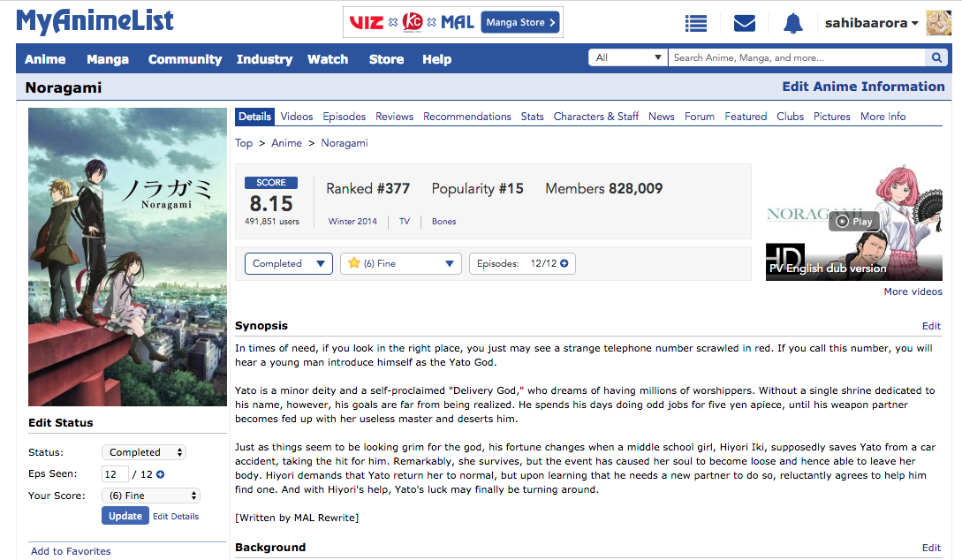This screenshot has height=560, width=962.
Task: Switch to the Reviews tab
Action: coord(395,117)
